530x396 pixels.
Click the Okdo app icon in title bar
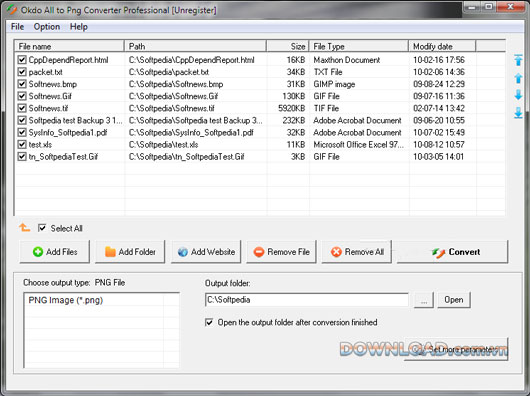coord(11,10)
